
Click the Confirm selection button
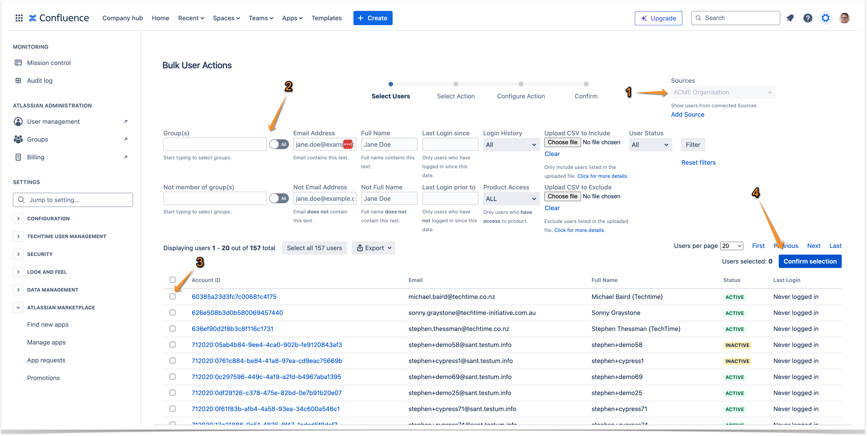(810, 262)
